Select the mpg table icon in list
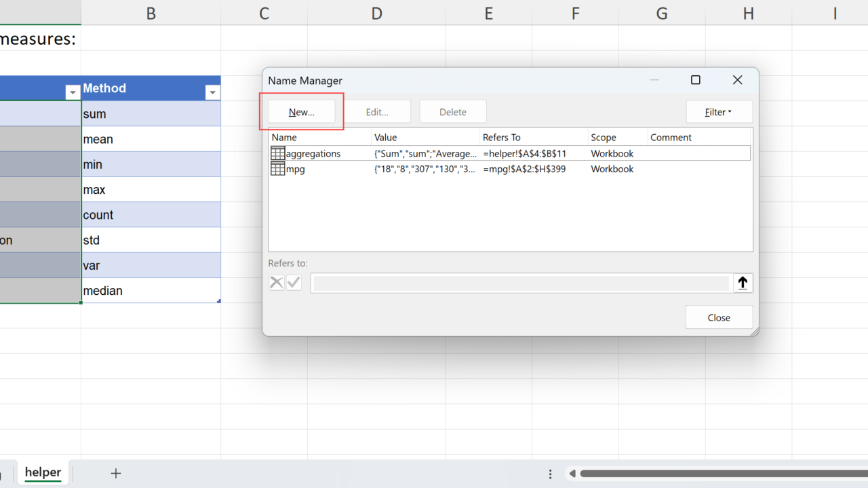 pyautogui.click(x=277, y=169)
